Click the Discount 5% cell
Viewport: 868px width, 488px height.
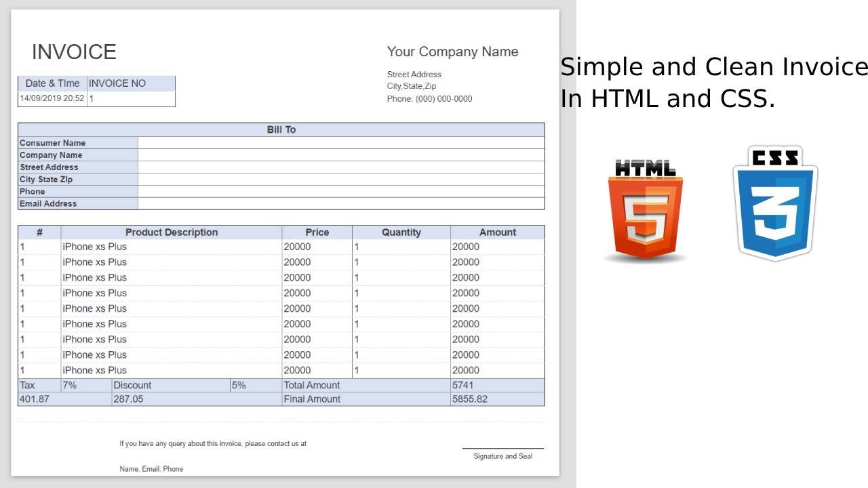pyautogui.click(x=244, y=385)
